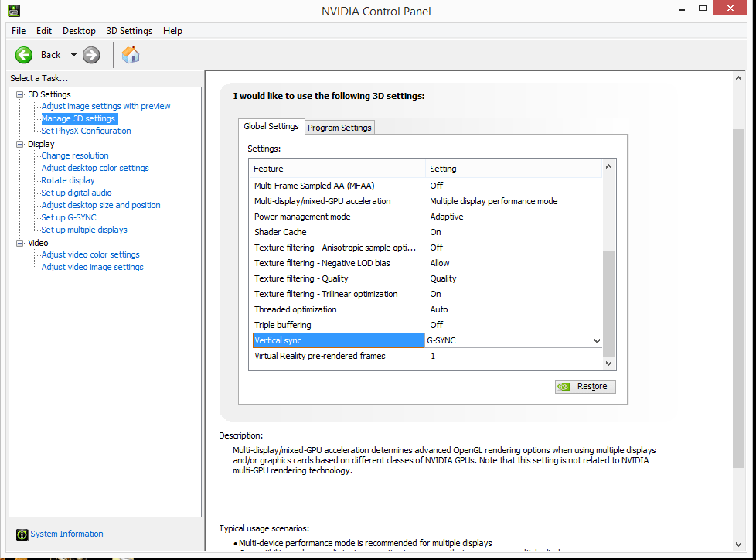Image resolution: width=756 pixels, height=560 pixels.
Task: Click the System Information icon
Action: pos(21,534)
